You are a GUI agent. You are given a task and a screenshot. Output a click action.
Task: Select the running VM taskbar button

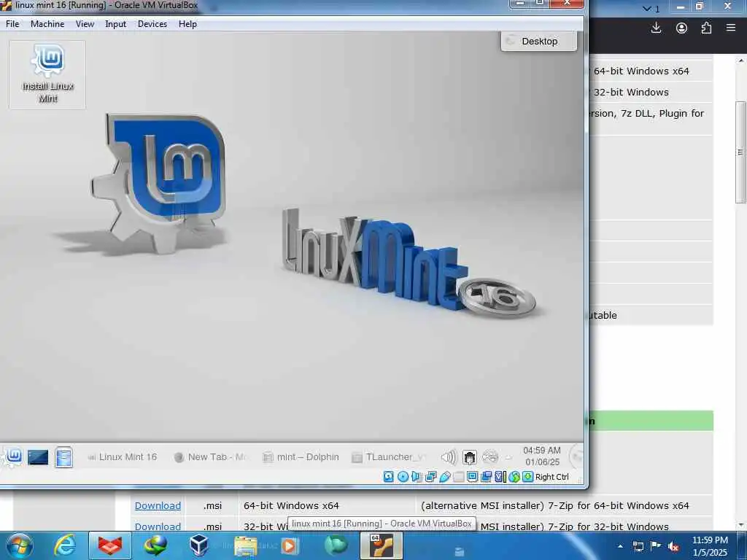pyautogui.click(x=381, y=545)
